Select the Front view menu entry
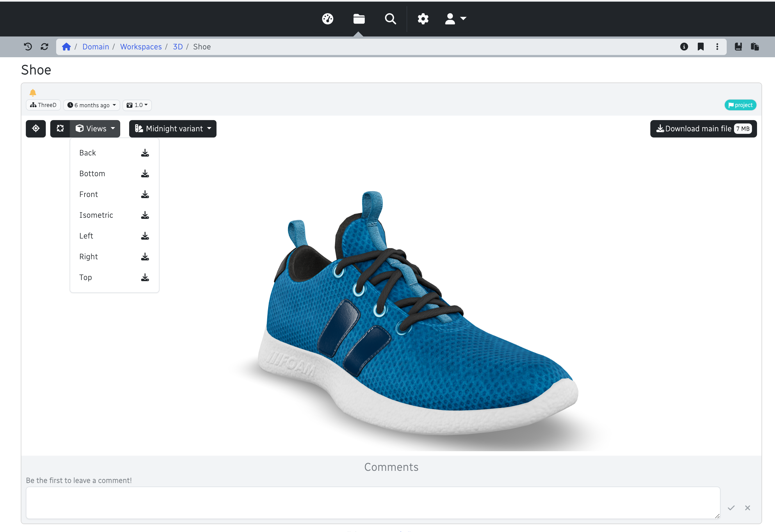Screen dimensions: 775x532 pyautogui.click(x=89, y=194)
